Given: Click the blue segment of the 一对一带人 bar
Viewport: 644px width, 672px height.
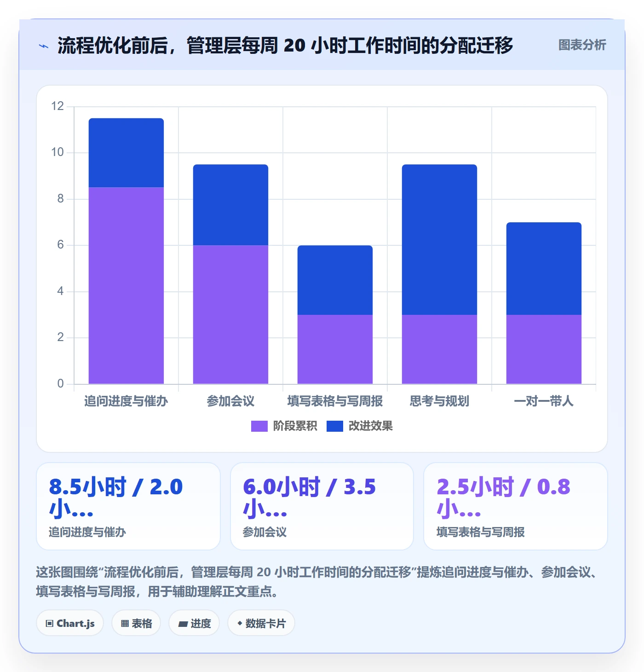Looking at the screenshot, I should tap(544, 268).
